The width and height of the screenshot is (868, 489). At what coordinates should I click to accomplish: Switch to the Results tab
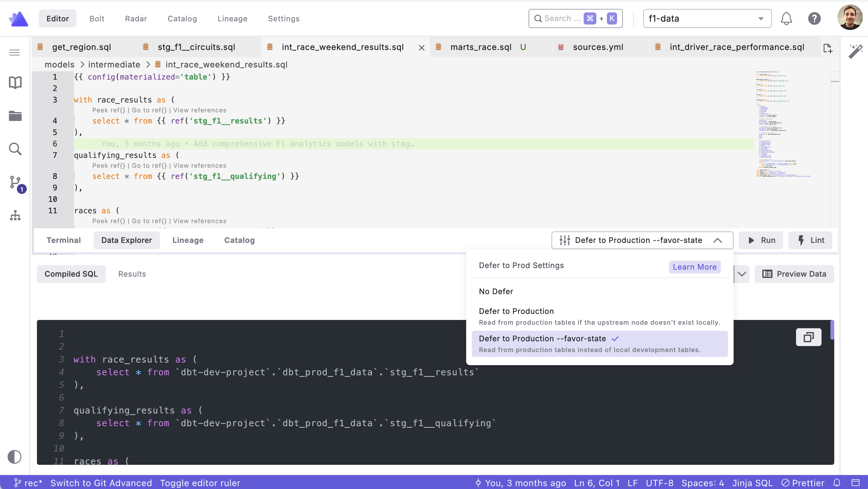click(x=132, y=274)
